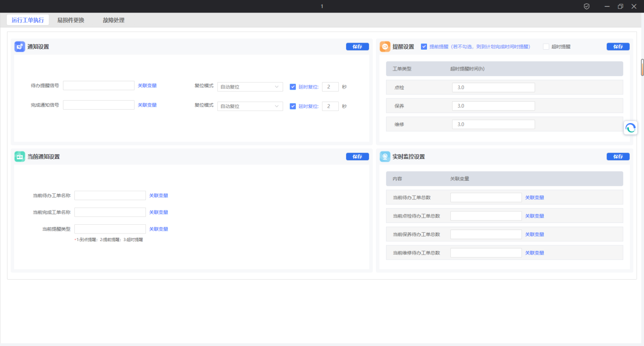The image size is (644, 346).
Task: Click 关联变量 link for 当前待办工单总数
Action: click(x=534, y=197)
